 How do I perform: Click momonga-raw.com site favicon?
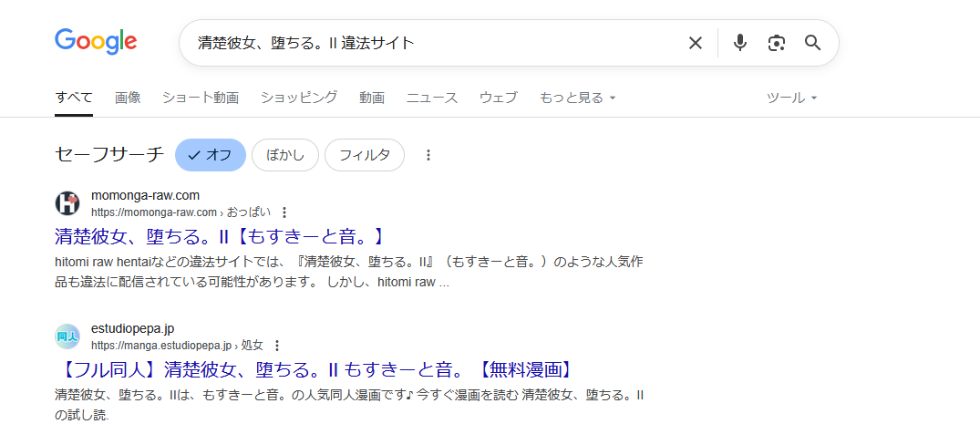click(x=67, y=203)
